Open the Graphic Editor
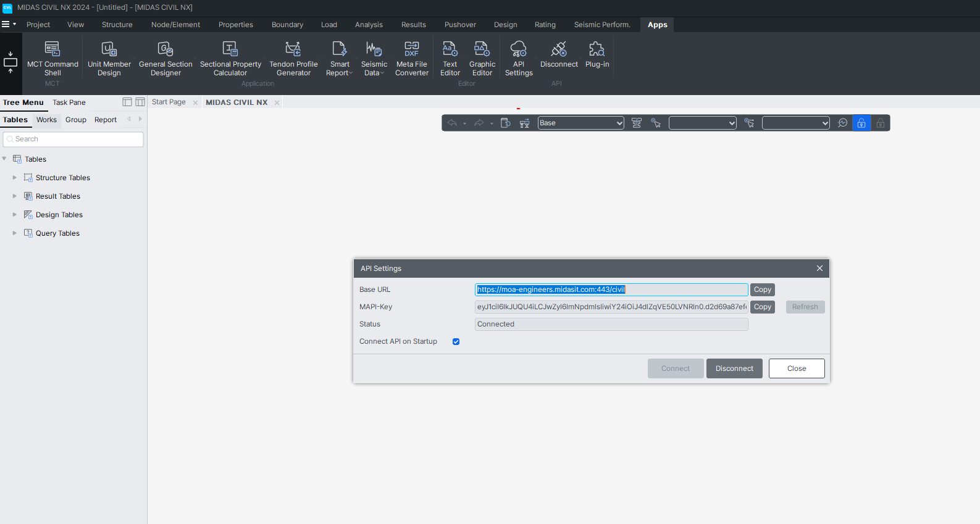This screenshot has height=524, width=980. click(482, 59)
